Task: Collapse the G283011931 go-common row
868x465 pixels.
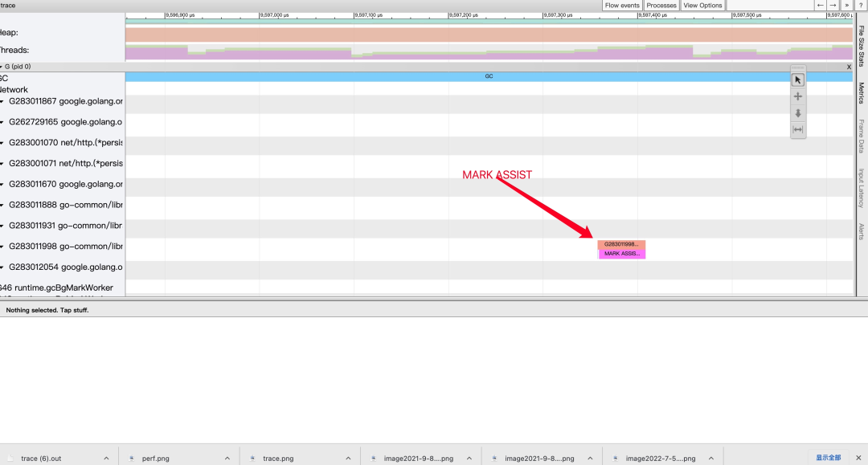Action: pos(2,226)
